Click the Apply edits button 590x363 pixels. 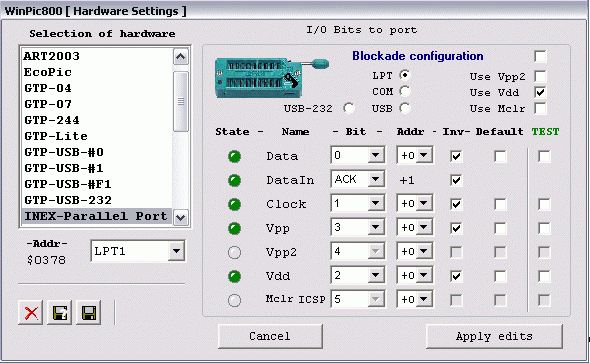(494, 336)
